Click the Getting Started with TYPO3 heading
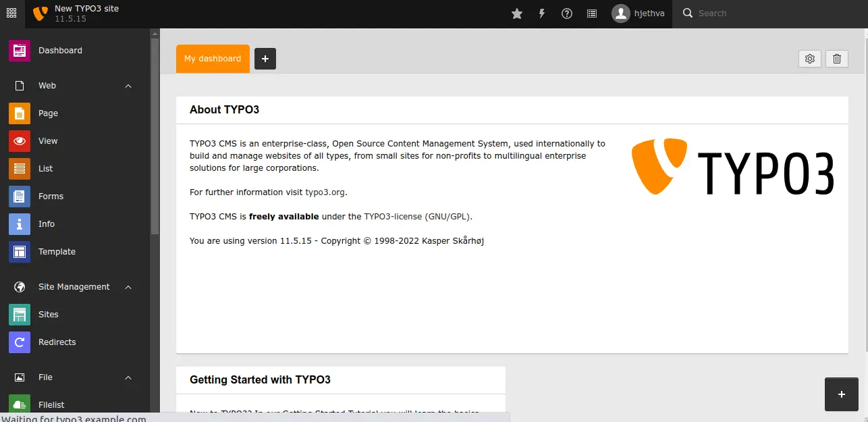Image resolution: width=868 pixels, height=422 pixels. point(260,380)
